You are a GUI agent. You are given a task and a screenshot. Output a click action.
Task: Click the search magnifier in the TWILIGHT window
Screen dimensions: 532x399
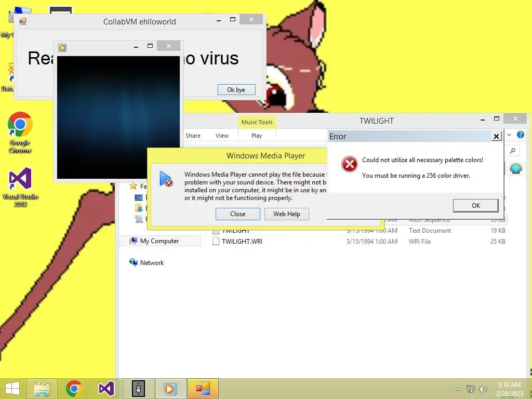(x=513, y=151)
